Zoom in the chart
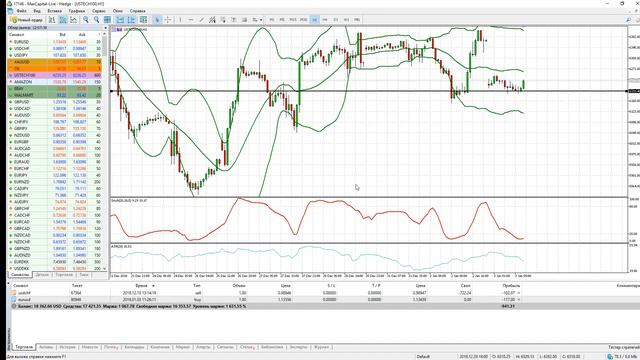 pos(86,20)
